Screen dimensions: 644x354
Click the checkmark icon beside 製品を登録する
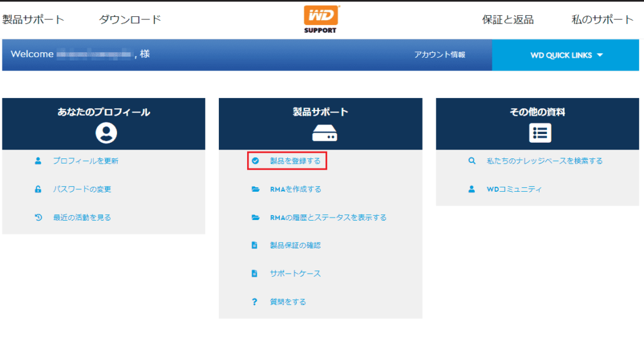tap(255, 160)
